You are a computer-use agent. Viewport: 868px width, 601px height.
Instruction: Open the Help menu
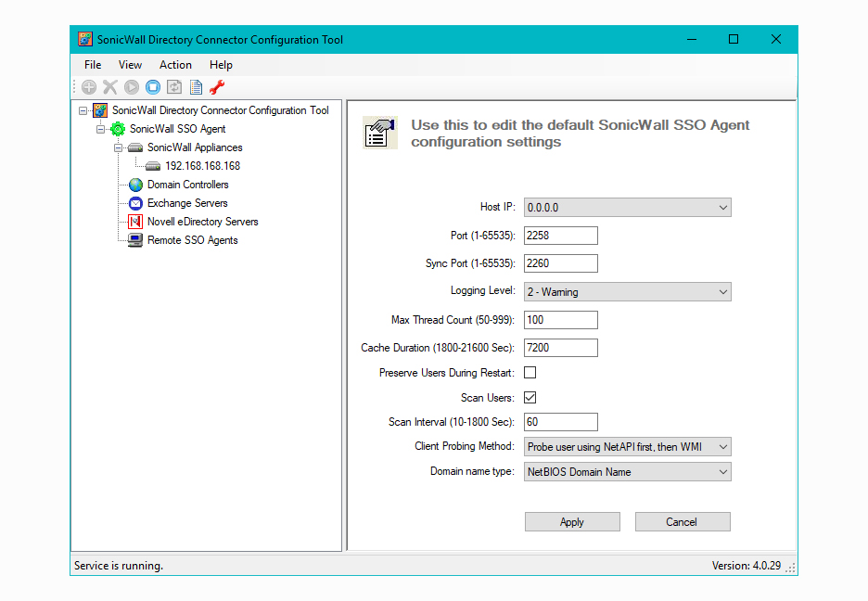click(x=221, y=65)
